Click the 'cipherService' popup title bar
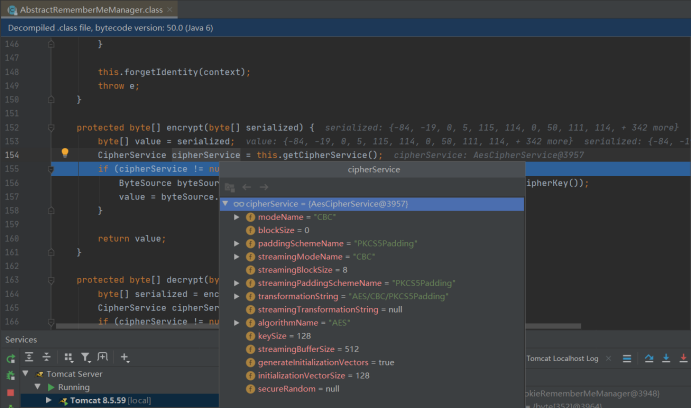The height and width of the screenshot is (409, 692). click(373, 169)
